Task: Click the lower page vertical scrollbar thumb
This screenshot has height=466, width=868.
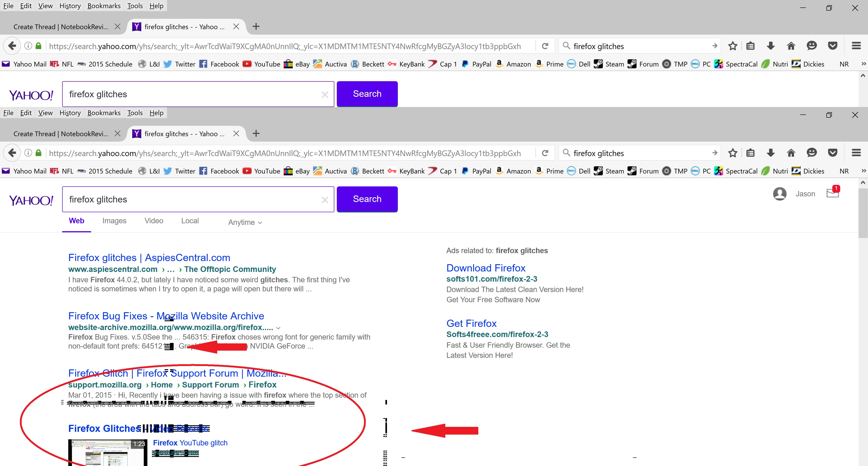Action: point(863,213)
